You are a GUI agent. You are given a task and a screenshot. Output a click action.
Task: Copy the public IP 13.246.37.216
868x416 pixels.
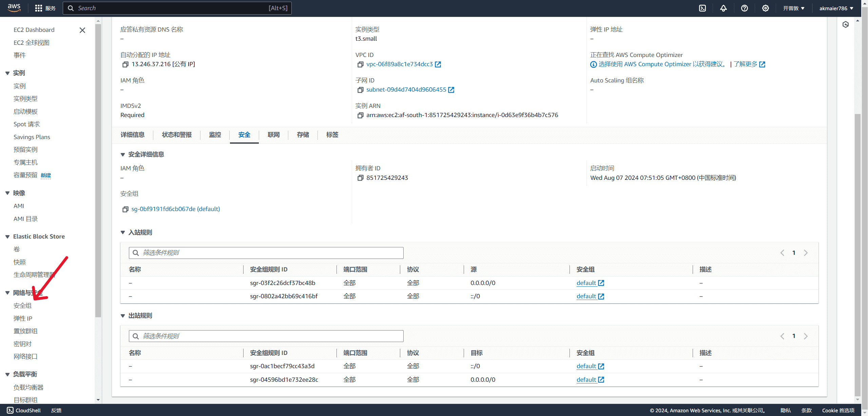[x=126, y=64]
